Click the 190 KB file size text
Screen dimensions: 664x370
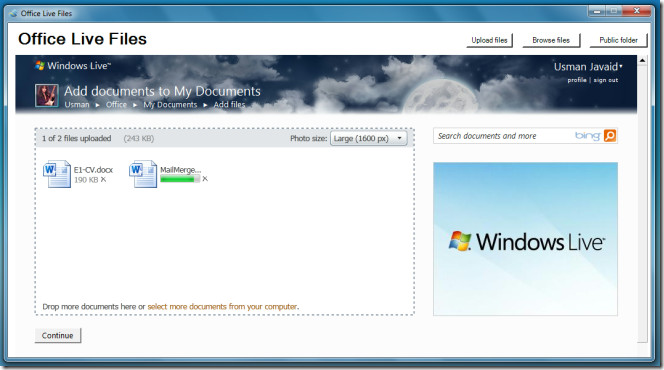(86, 180)
